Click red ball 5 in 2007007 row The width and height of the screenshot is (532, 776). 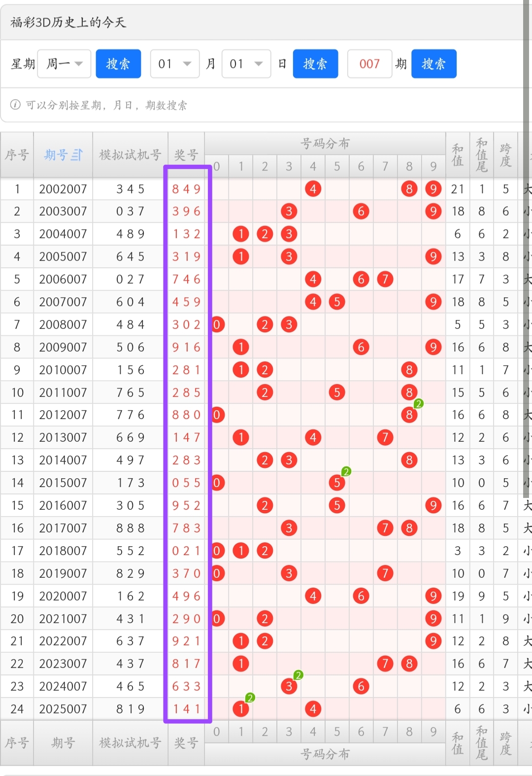(337, 302)
